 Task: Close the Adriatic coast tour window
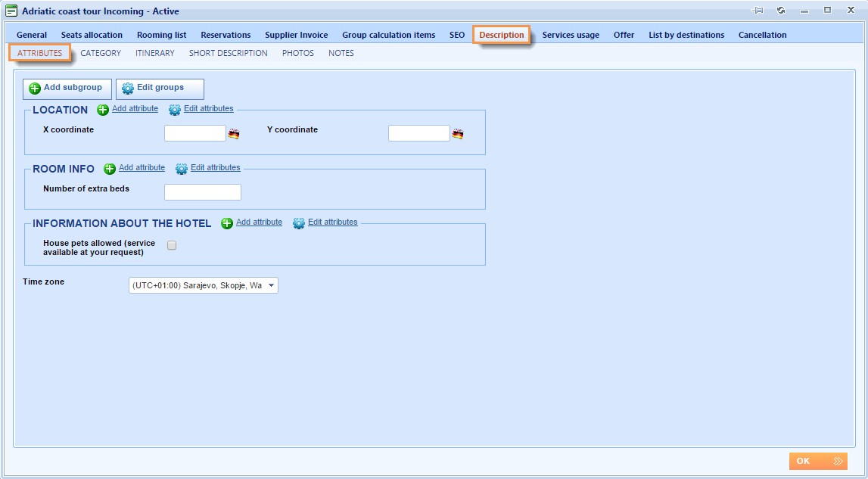851,10
